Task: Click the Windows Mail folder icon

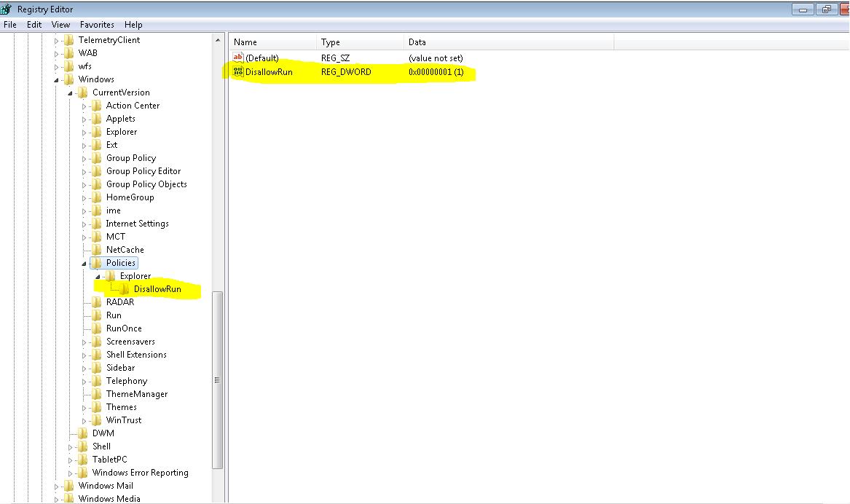Action: coord(69,486)
